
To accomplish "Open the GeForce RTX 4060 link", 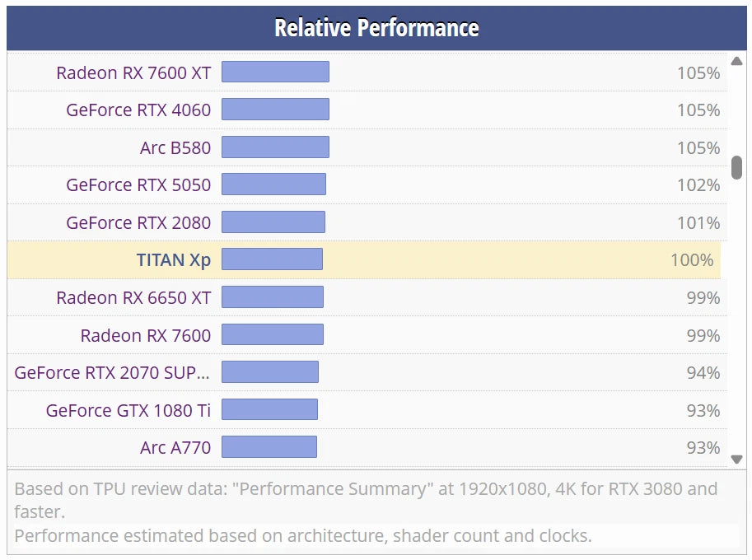I will click(138, 110).
